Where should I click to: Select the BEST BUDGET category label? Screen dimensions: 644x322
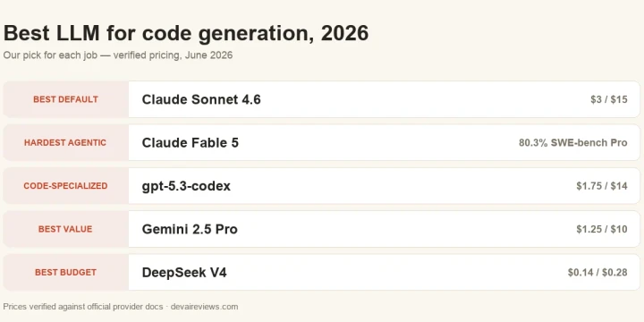[65, 272]
